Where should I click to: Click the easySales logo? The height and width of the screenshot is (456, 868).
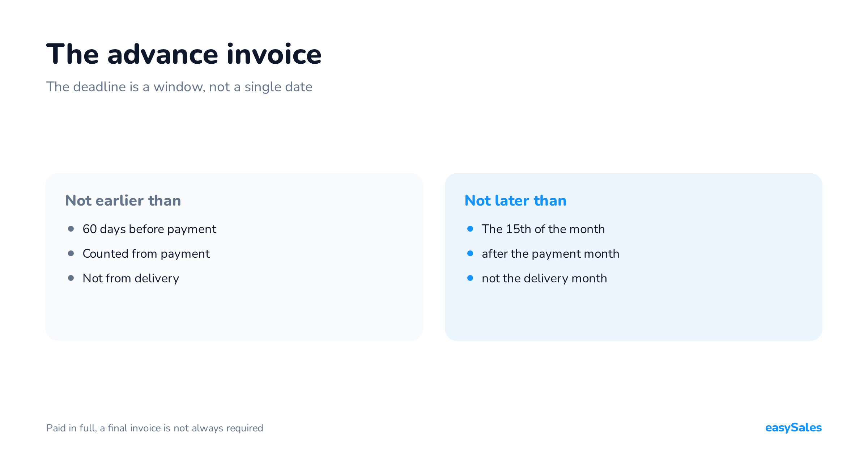(x=793, y=428)
